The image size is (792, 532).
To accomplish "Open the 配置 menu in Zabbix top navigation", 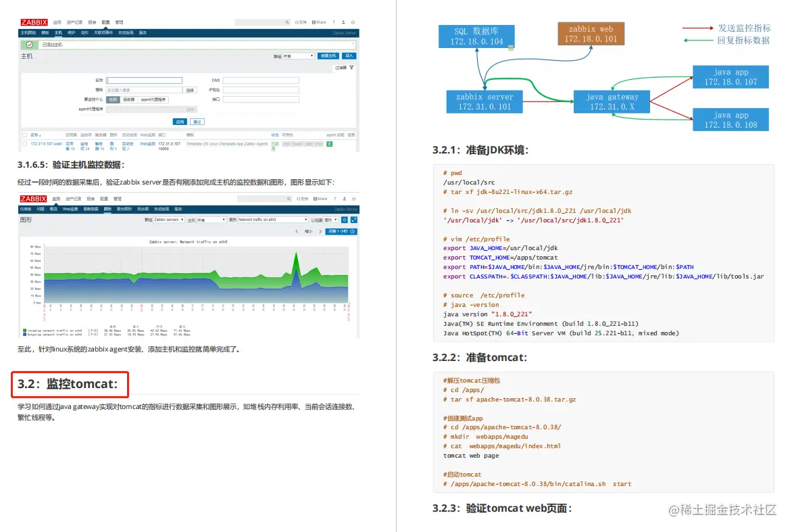I will coord(105,22).
